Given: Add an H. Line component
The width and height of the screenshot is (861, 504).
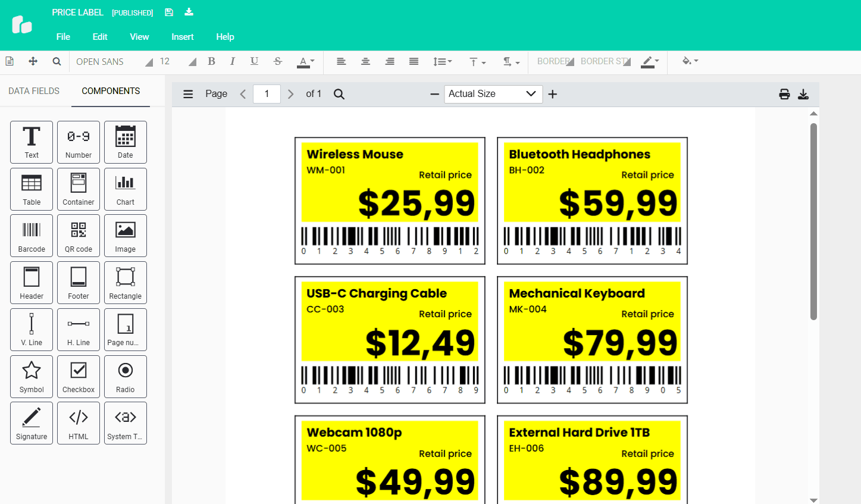Looking at the screenshot, I should click(x=79, y=330).
